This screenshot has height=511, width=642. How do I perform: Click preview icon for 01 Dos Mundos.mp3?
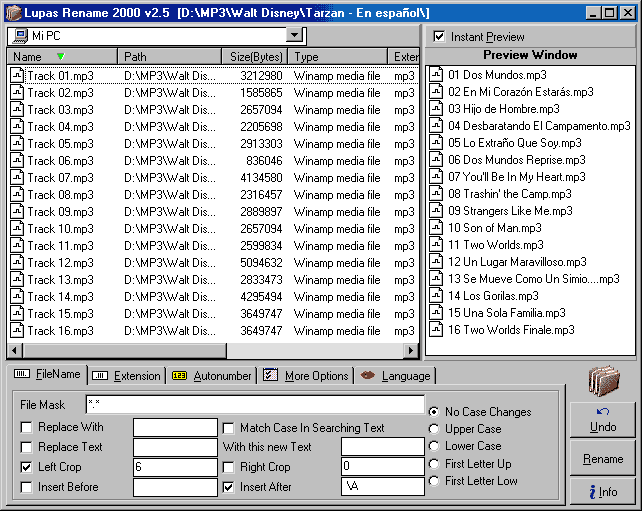click(x=436, y=75)
